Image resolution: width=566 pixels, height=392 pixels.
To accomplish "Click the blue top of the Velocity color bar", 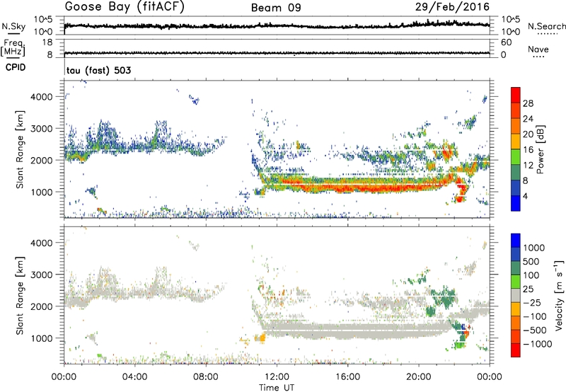I will (x=516, y=241).
